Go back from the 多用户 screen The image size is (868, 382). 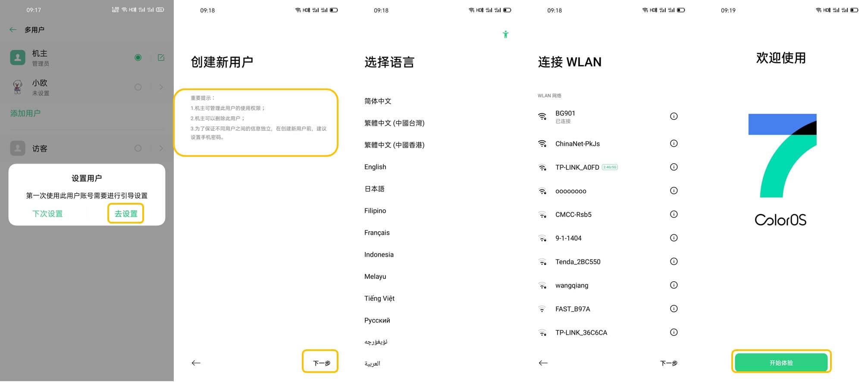click(13, 30)
